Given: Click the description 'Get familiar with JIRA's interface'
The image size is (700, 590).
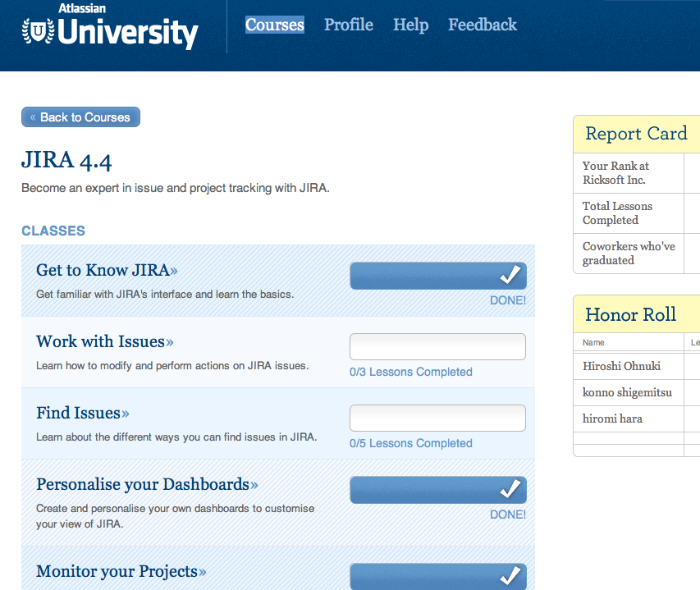Looking at the screenshot, I should [x=165, y=294].
